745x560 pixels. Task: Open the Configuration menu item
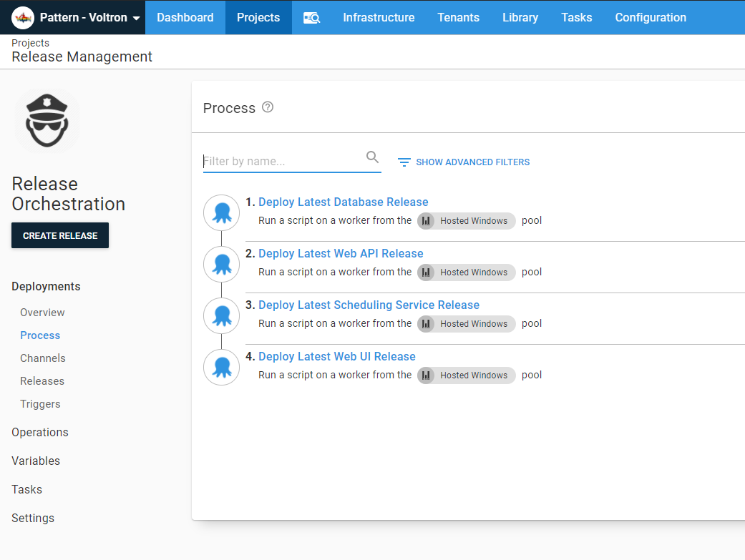click(x=650, y=17)
